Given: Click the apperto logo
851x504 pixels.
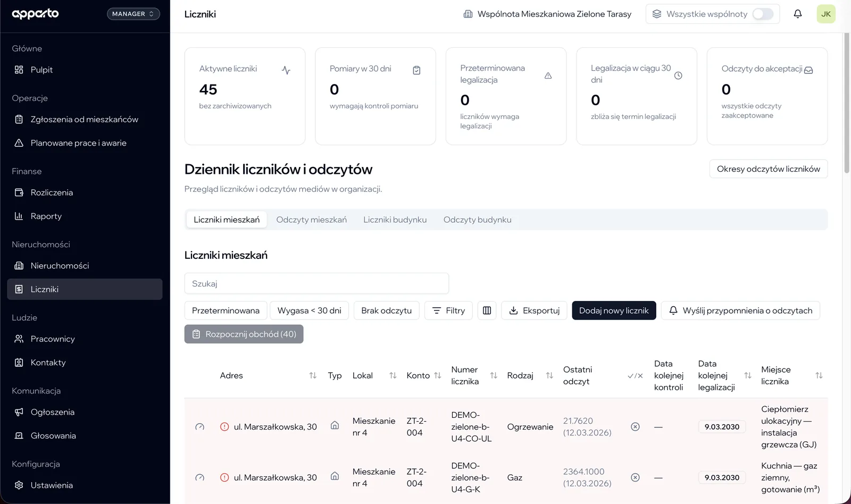Looking at the screenshot, I should 35,14.
